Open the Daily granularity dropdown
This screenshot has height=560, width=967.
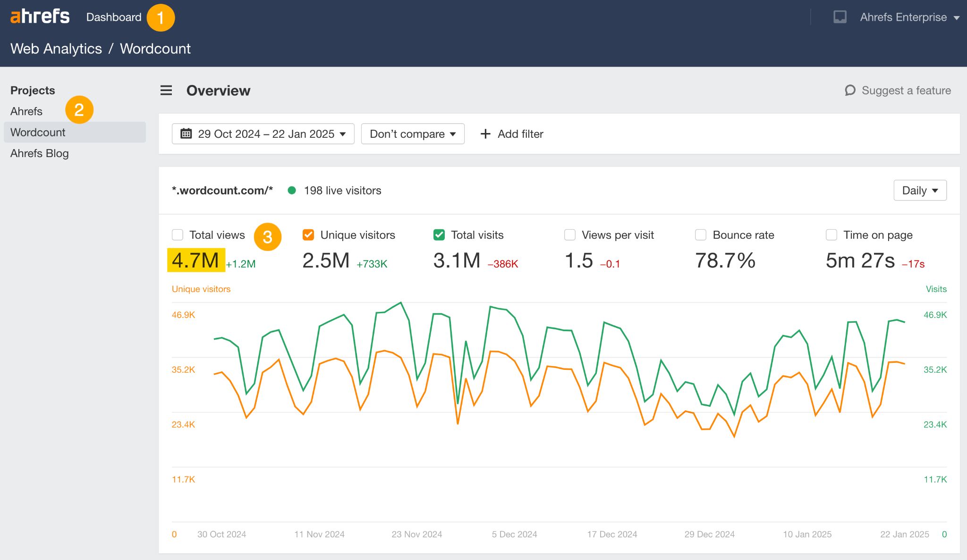919,190
